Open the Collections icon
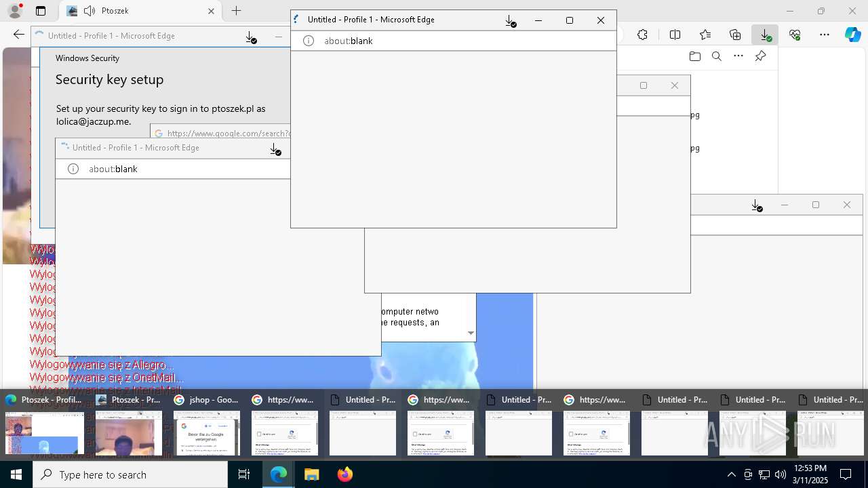868x488 pixels. tap(735, 35)
